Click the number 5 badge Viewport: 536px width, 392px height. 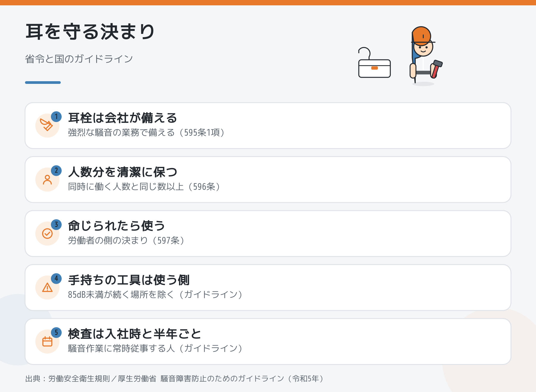[x=56, y=333]
